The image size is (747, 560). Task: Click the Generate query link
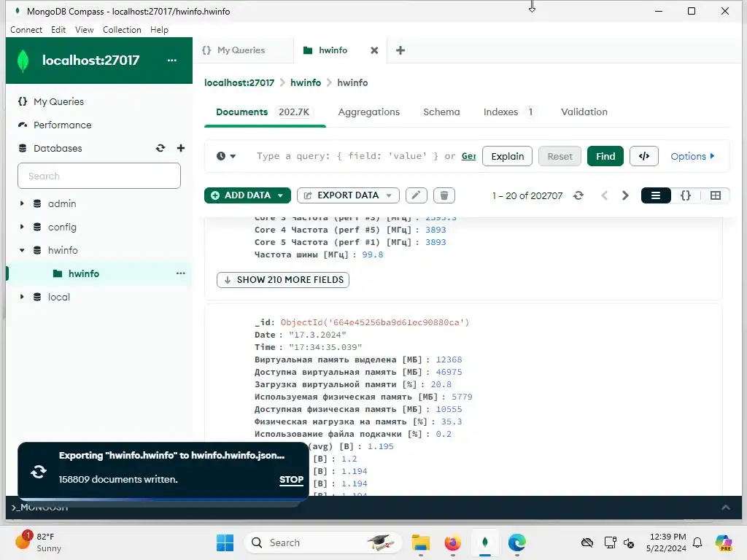(x=469, y=156)
